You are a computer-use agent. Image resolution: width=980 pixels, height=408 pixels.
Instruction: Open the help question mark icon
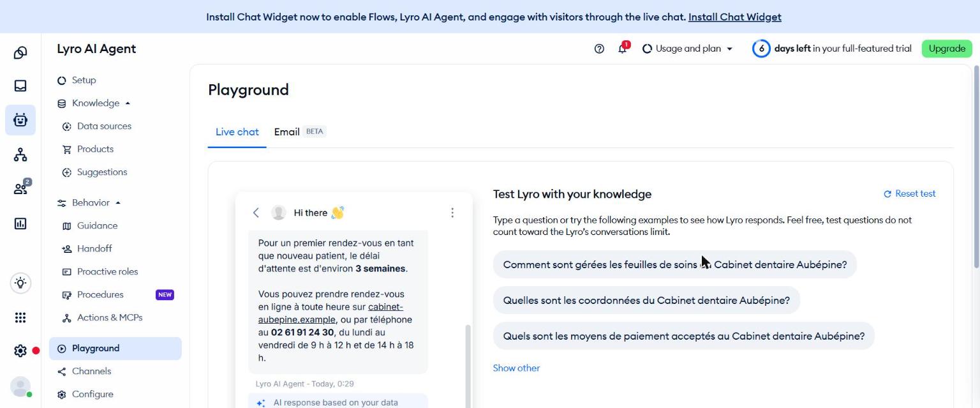point(599,49)
